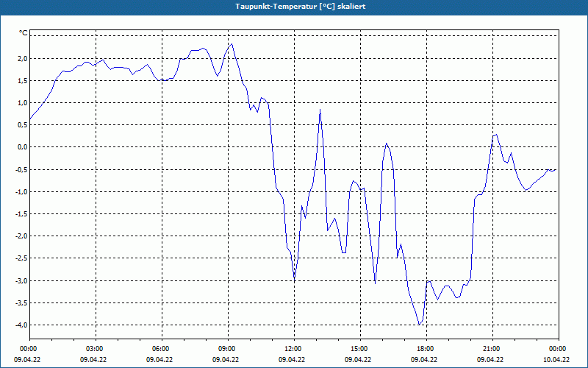Image resolution: width=588 pixels, height=368 pixels.
Task: Click the 09.04.22 date under 18:00
Action: click(424, 359)
